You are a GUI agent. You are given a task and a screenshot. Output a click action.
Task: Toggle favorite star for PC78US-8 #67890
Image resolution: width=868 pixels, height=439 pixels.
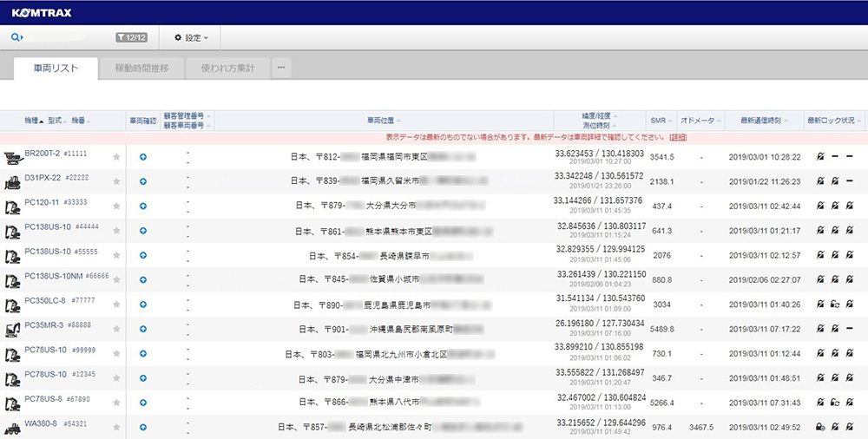tap(116, 403)
